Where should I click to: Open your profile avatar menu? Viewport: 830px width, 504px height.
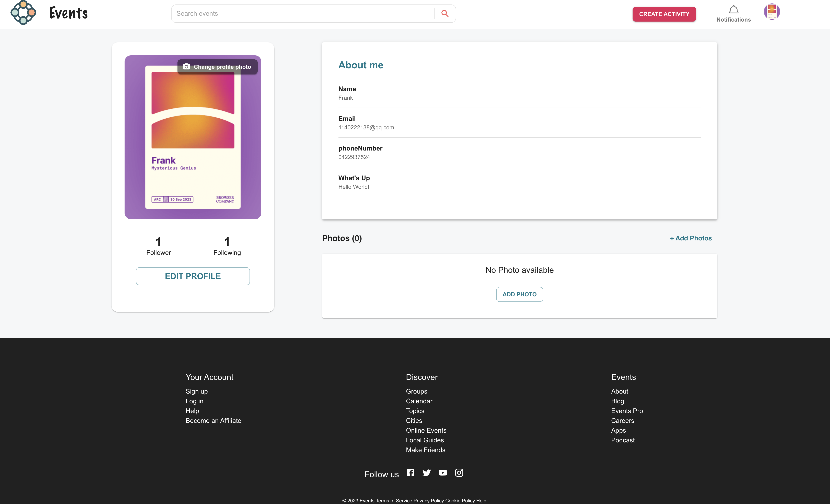[772, 11]
